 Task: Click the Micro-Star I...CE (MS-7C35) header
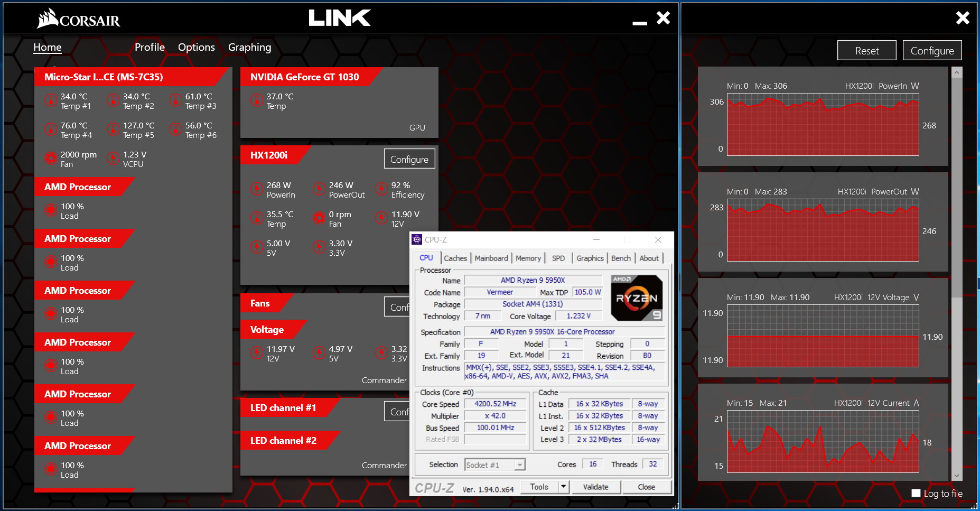(132, 77)
